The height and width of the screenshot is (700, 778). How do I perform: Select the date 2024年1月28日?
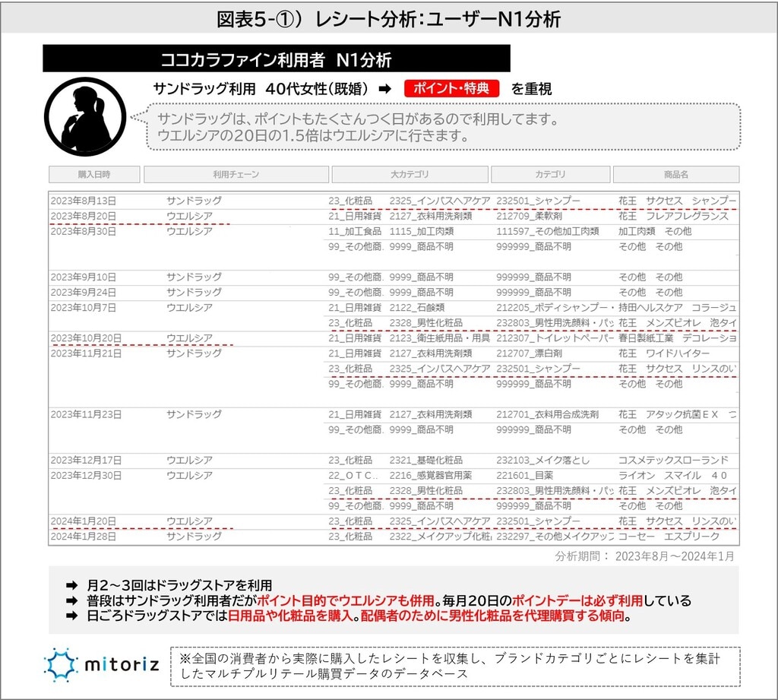click(84, 537)
